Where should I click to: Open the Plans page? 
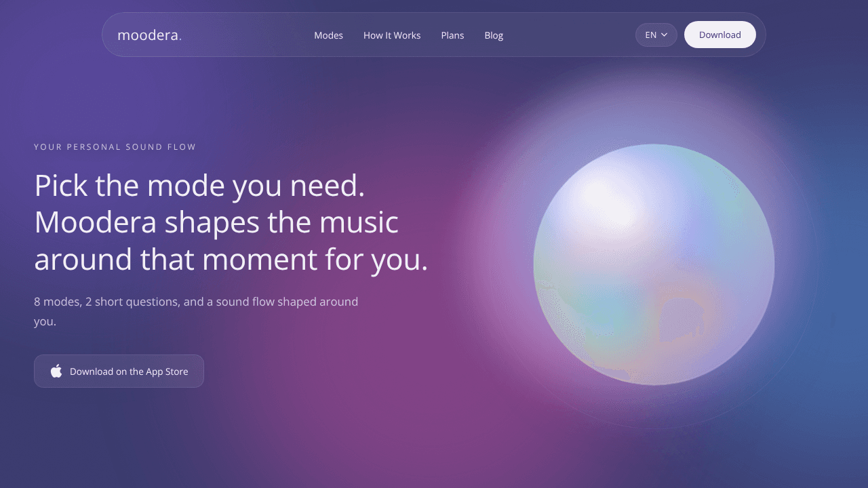click(x=452, y=35)
